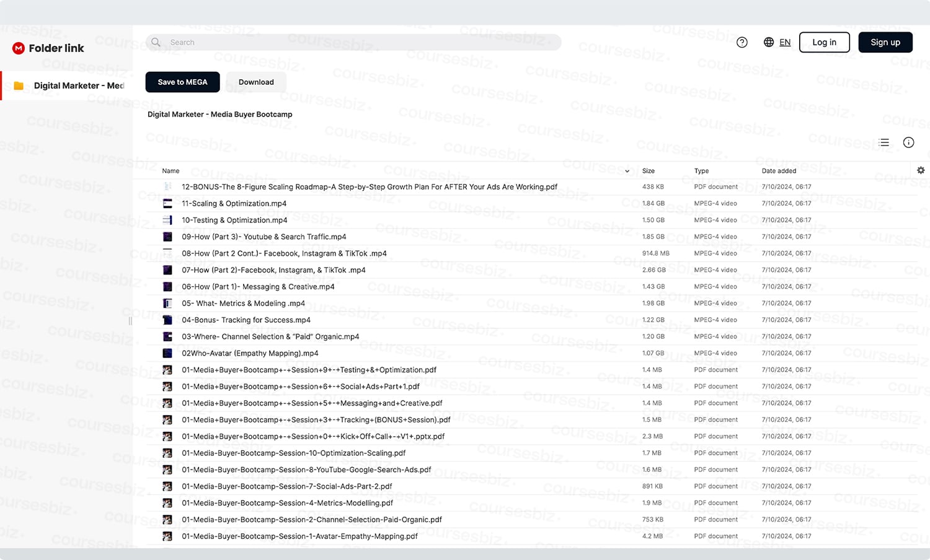Click PDF icon for Session+6 Social Ads Part 1
The width and height of the screenshot is (930, 560).
[167, 387]
